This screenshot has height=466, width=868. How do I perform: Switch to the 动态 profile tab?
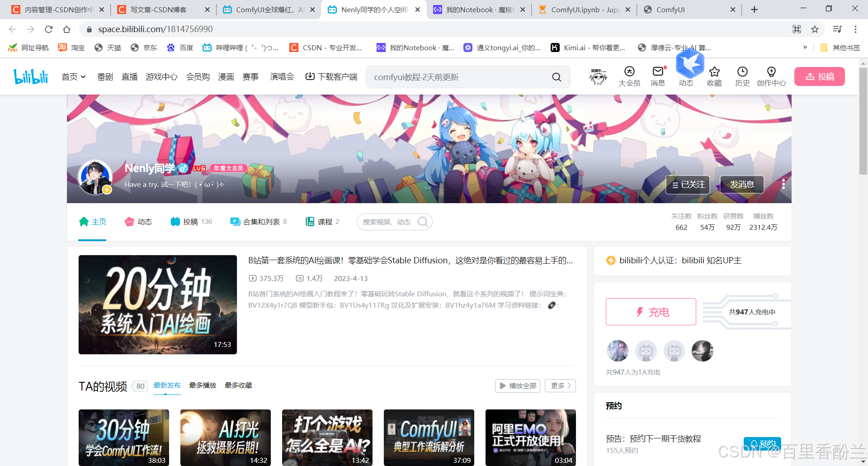click(138, 222)
